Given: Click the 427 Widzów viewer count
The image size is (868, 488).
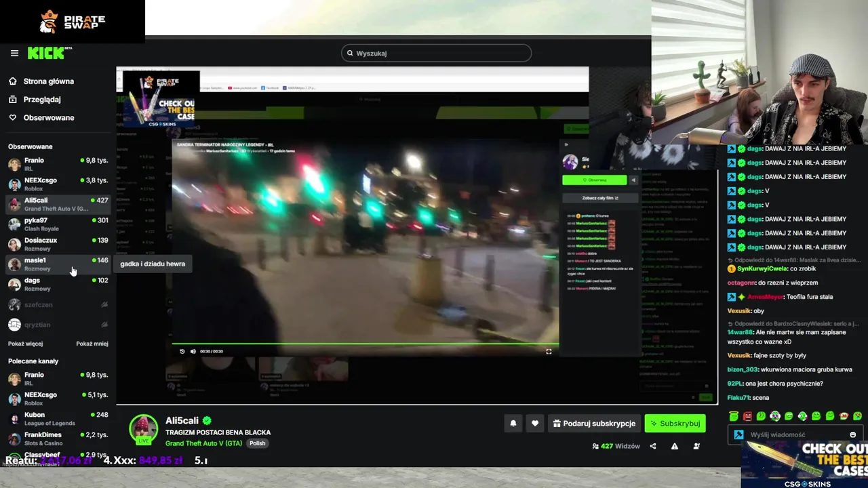Looking at the screenshot, I should tap(616, 446).
